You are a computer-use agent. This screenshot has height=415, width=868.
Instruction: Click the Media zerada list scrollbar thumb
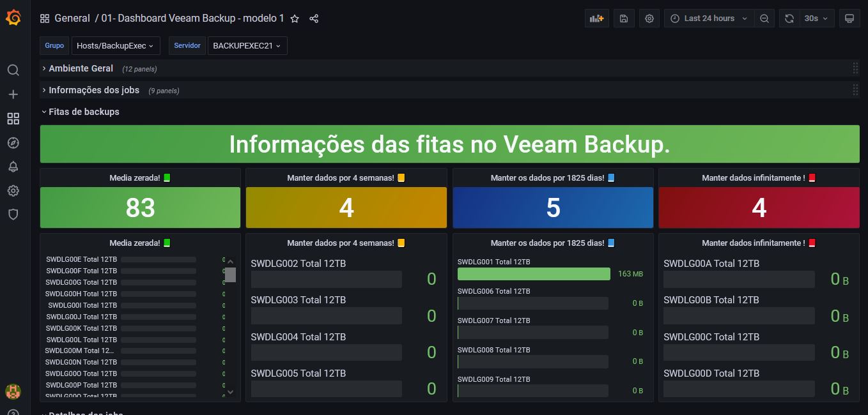230,275
